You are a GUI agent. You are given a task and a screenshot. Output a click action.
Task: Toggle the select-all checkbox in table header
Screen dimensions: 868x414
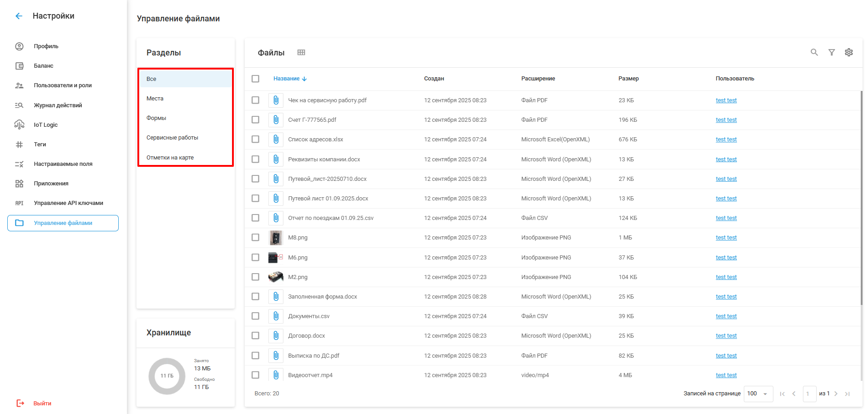click(x=256, y=79)
